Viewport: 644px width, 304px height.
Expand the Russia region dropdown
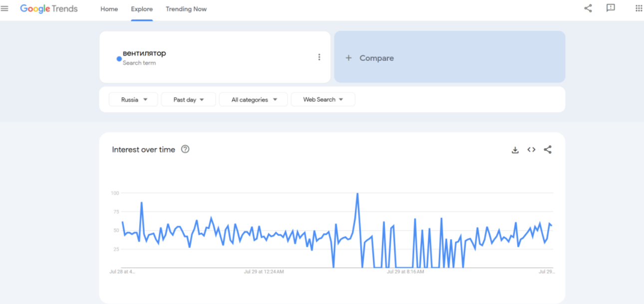point(133,99)
